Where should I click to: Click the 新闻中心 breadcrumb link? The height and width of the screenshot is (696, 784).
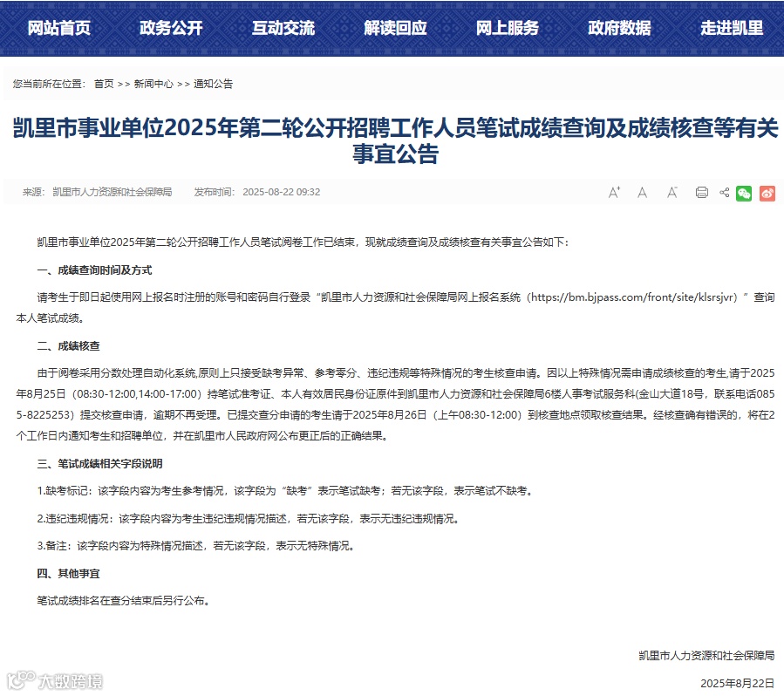point(153,84)
